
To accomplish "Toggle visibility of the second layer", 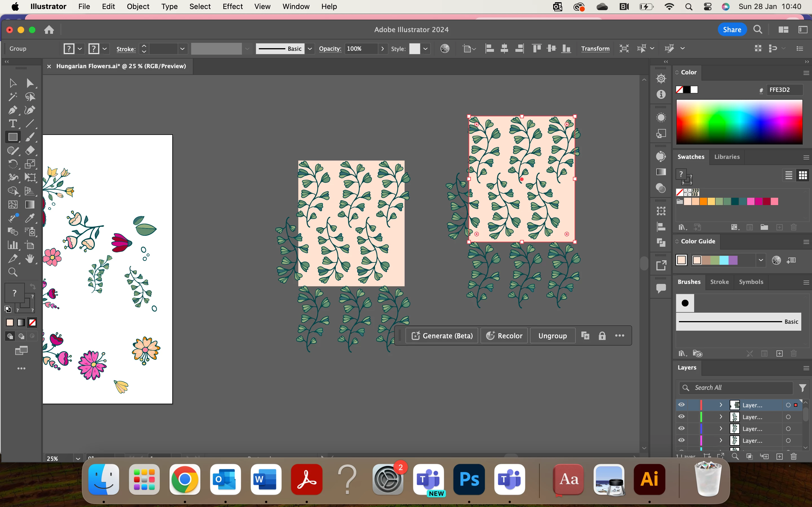I will [x=681, y=417].
